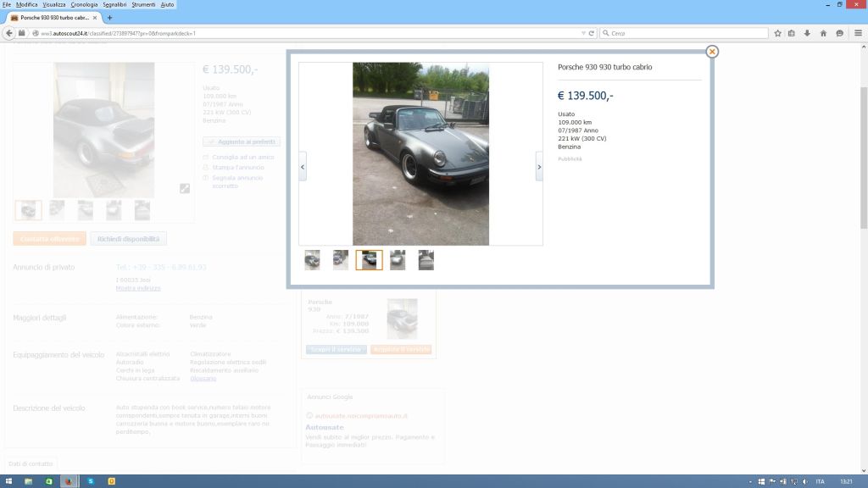
Task: Open the Visualizza menu
Action: [x=54, y=4]
